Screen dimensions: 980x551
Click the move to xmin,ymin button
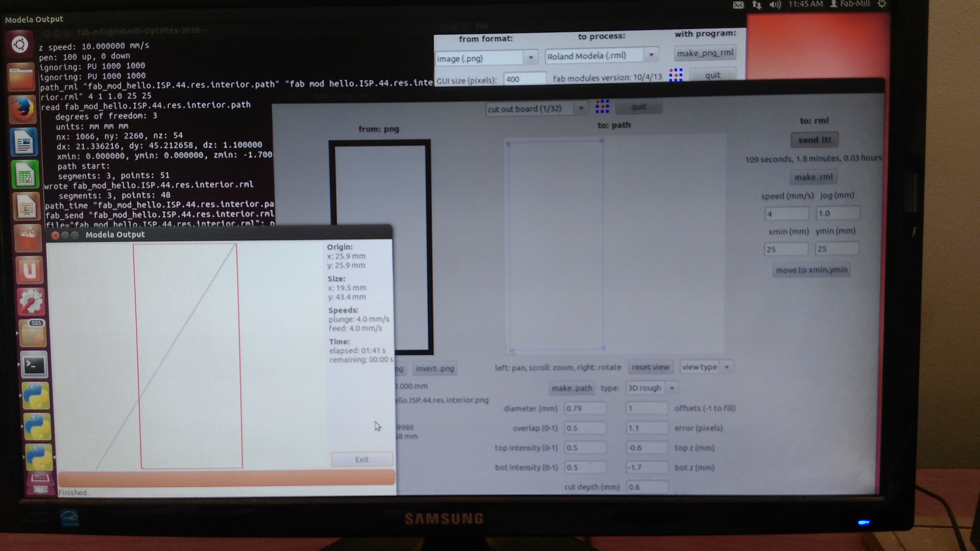[x=811, y=270]
